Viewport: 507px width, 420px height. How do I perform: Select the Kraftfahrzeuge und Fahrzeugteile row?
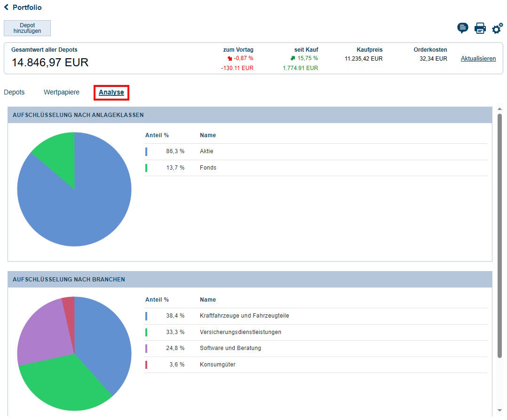coord(244,316)
